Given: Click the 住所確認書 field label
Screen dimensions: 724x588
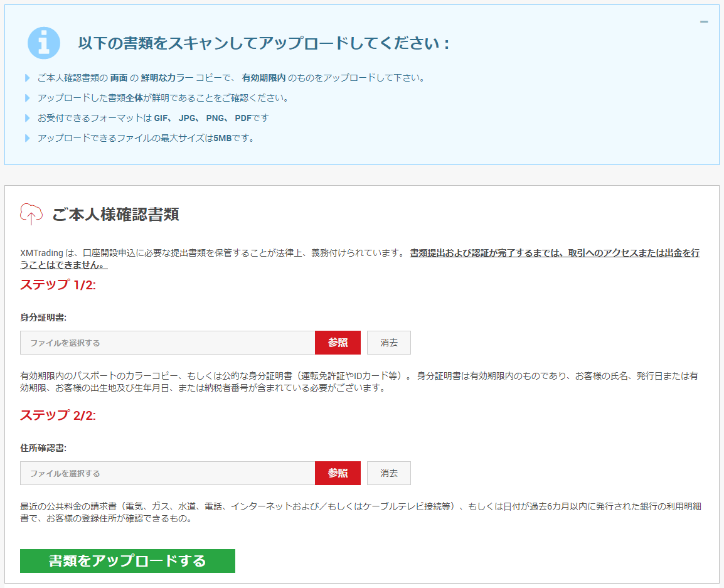Looking at the screenshot, I should 43,448.
